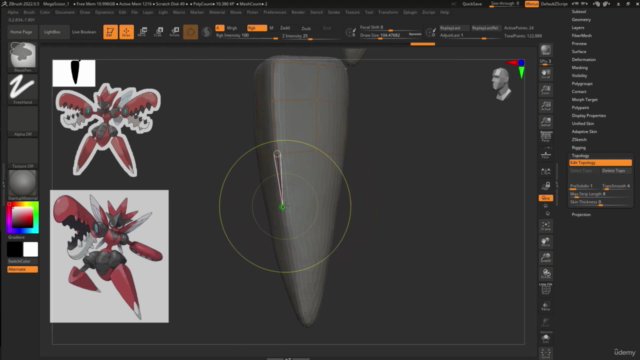
Task: Expand the Layers section
Action: click(x=578, y=27)
